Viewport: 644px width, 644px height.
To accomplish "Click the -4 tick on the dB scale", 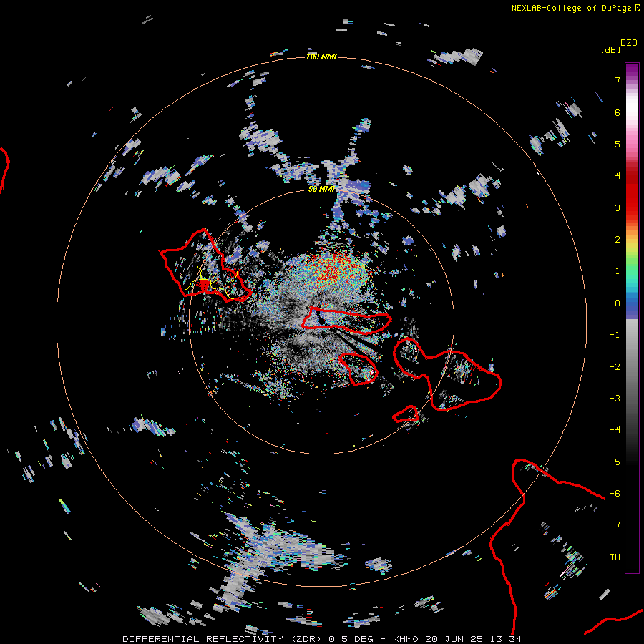I will pyautogui.click(x=615, y=430).
